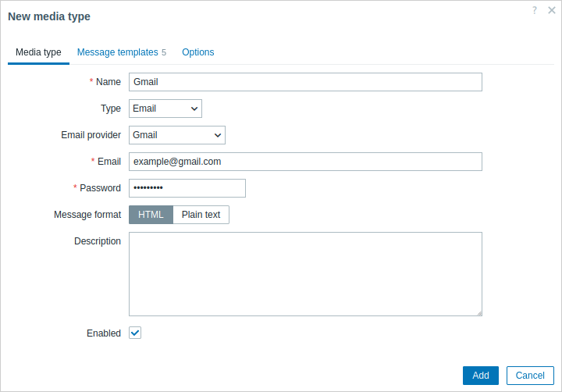Toggle the Enabled checkbox

coord(135,333)
